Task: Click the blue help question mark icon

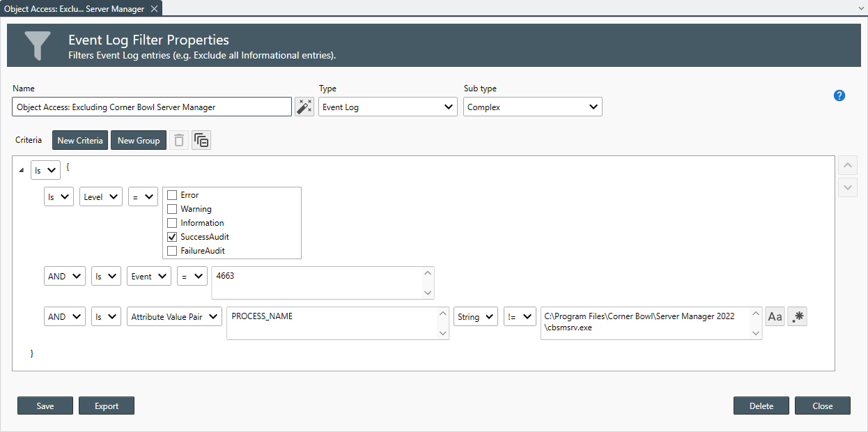Action: pyautogui.click(x=839, y=95)
